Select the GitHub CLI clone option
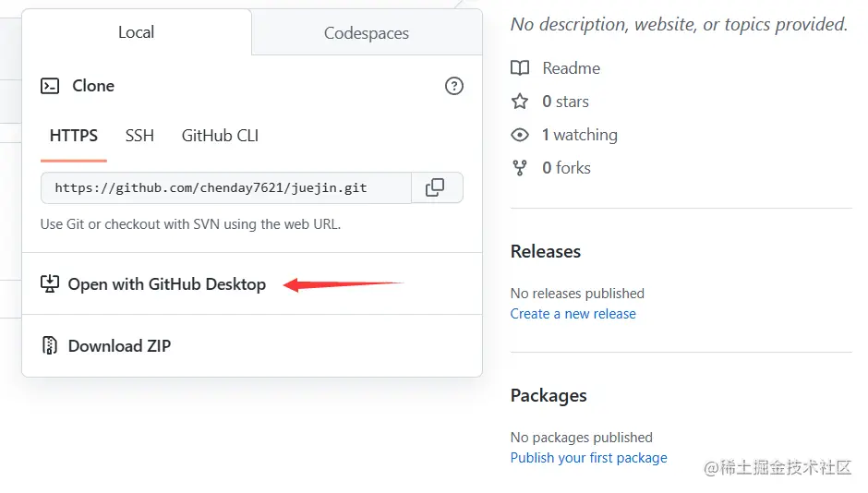This screenshot has width=868, height=493. tap(220, 136)
